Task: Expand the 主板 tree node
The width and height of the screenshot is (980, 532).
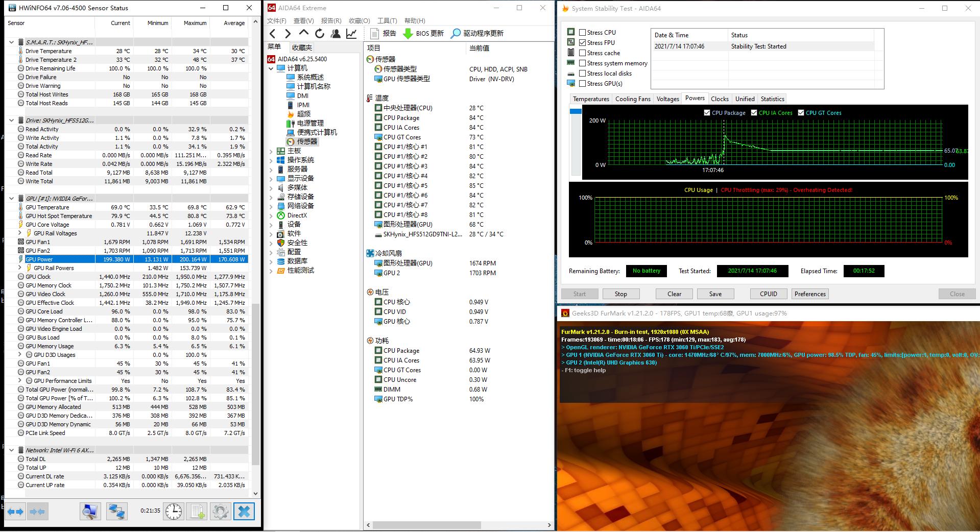Action: click(271, 151)
